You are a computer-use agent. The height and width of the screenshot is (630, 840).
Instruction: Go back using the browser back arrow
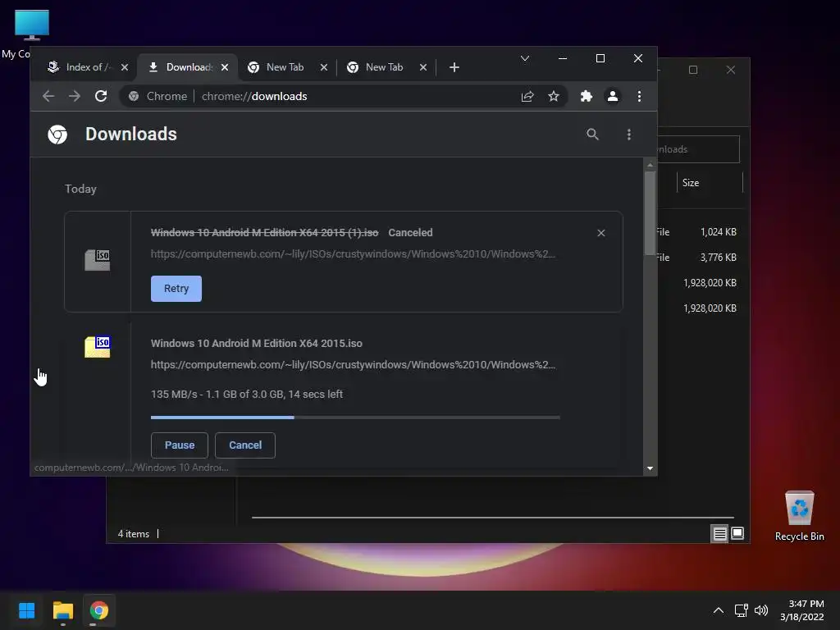pos(48,97)
